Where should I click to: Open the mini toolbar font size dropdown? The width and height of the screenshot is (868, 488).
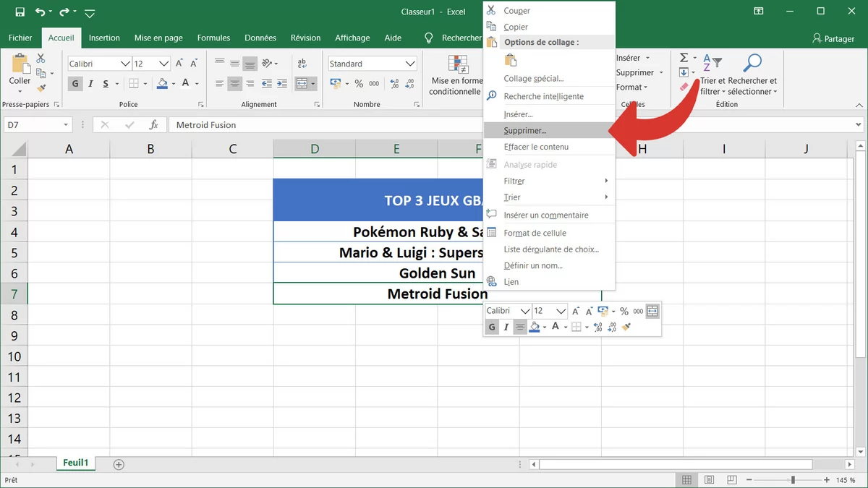point(561,311)
